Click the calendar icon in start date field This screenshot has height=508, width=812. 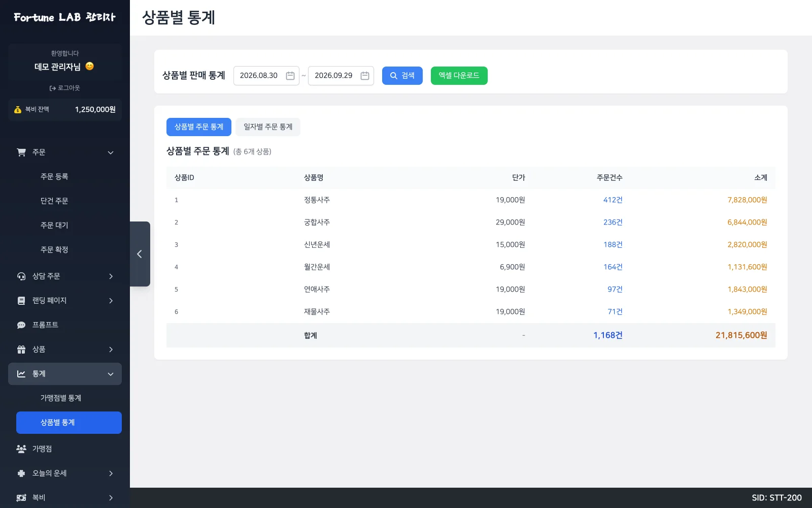tap(290, 76)
